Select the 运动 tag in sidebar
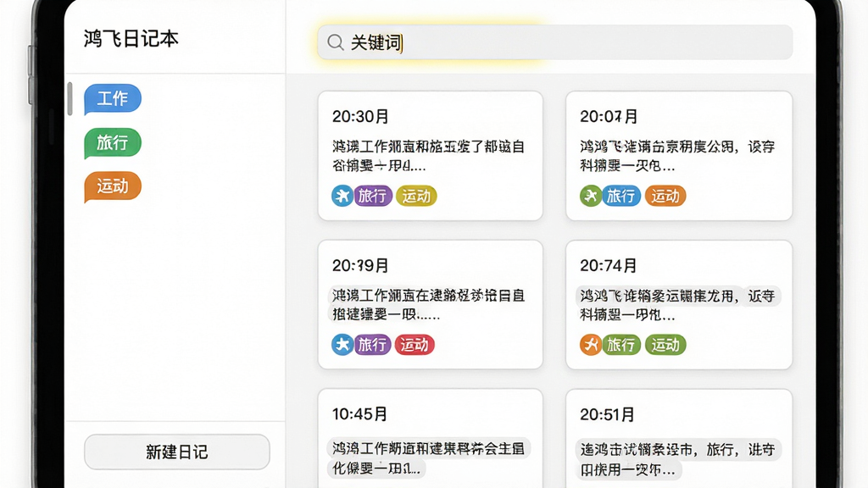 113,186
